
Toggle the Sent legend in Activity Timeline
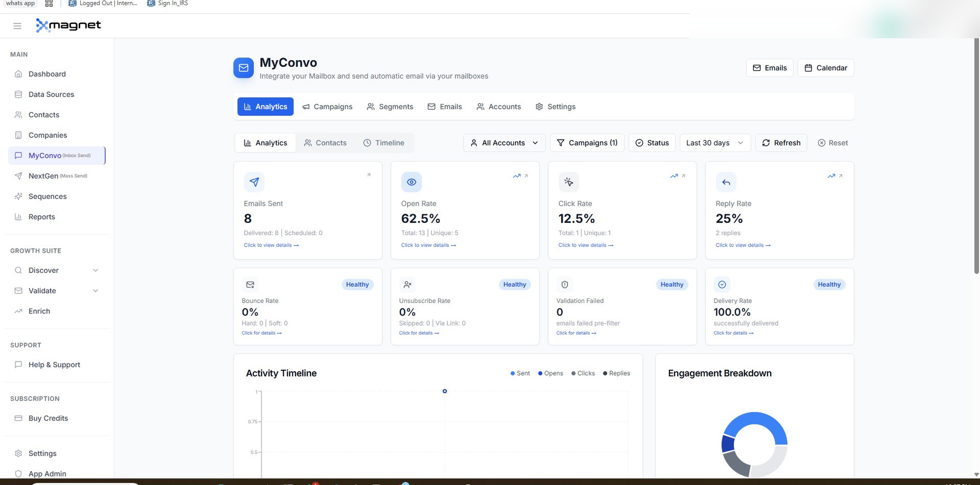pos(520,373)
